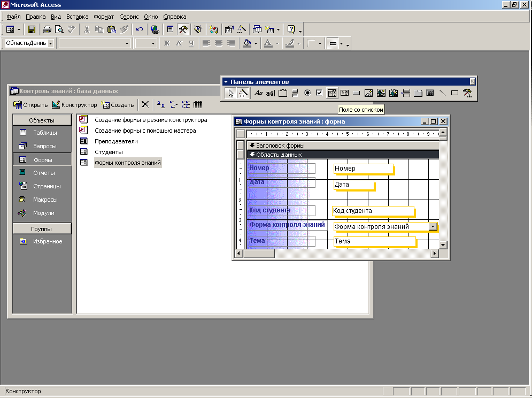
Task: Save the form with the floppy disk icon
Action: [x=32, y=29]
